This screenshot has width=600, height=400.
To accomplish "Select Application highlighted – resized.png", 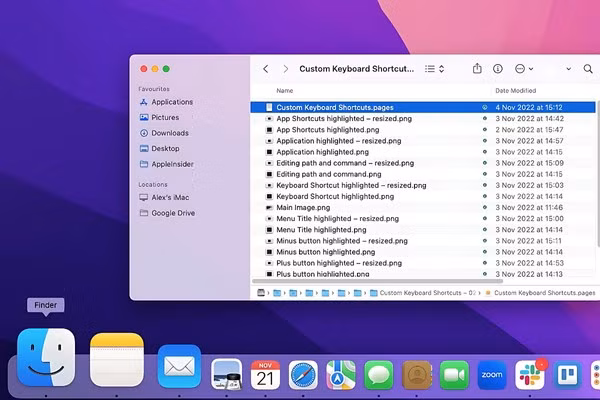I will point(423,141).
